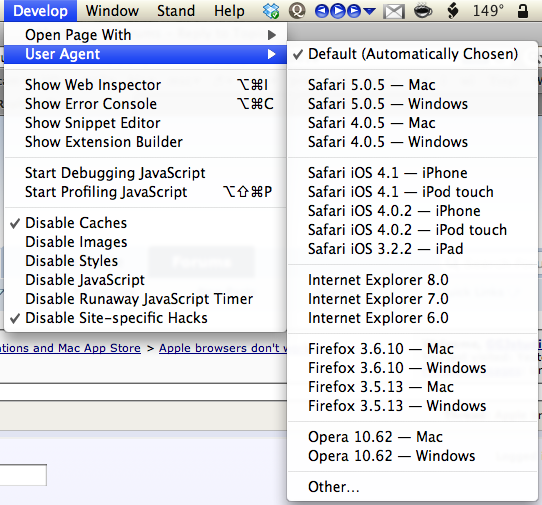
Task: Choose Safari iOS 4.1 — iPhone
Action: [412, 173]
